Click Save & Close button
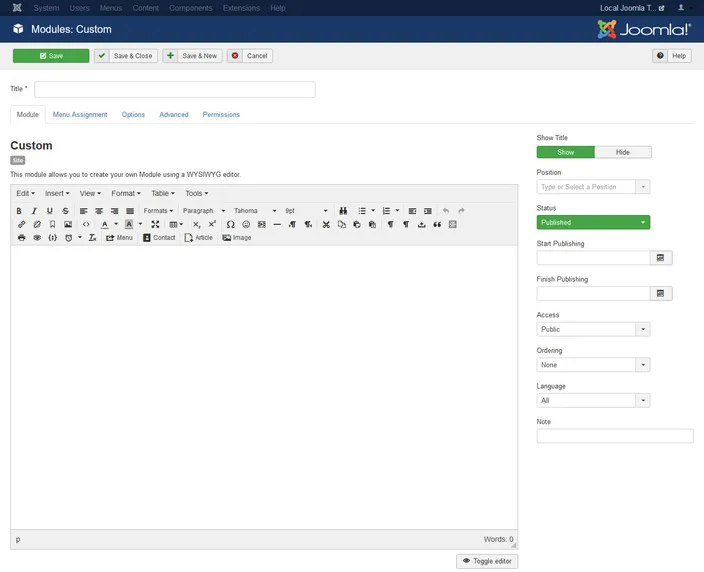The height and width of the screenshot is (572, 704). point(126,56)
